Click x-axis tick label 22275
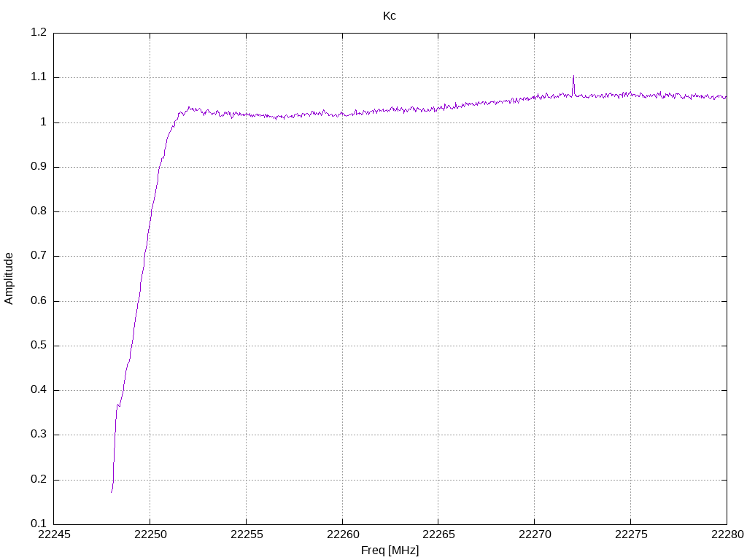Viewport: 747px width, 560px height. point(631,534)
